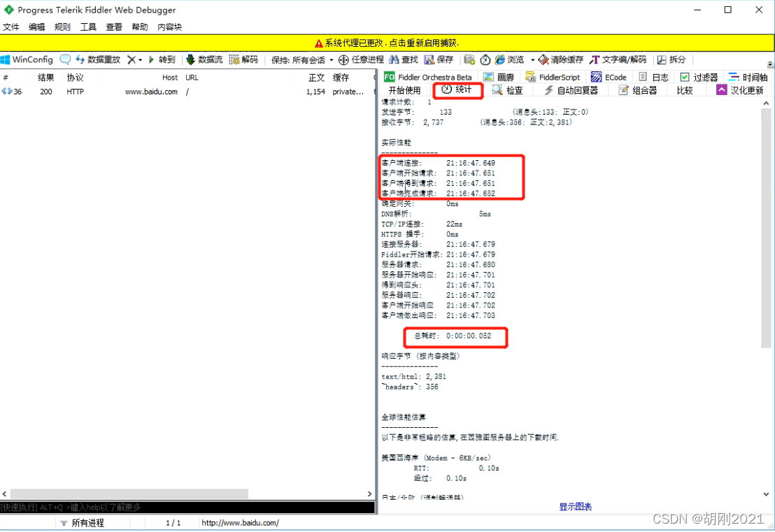Click the X remove sessions icon
775x532 pixels.
click(131, 59)
